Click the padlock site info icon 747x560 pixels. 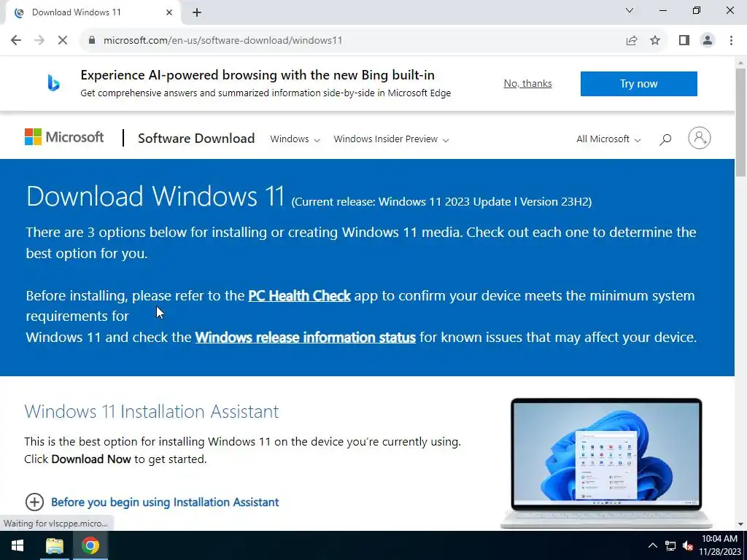(92, 41)
